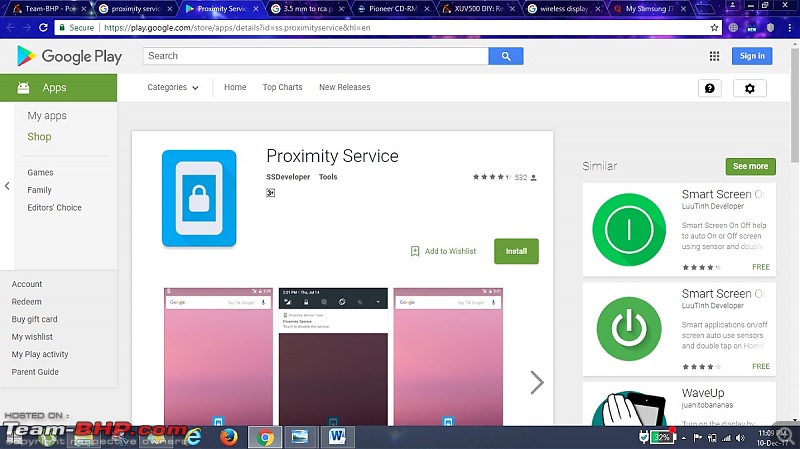Image resolution: width=800 pixels, height=449 pixels.
Task: Open Word from the taskbar
Action: tap(337, 437)
